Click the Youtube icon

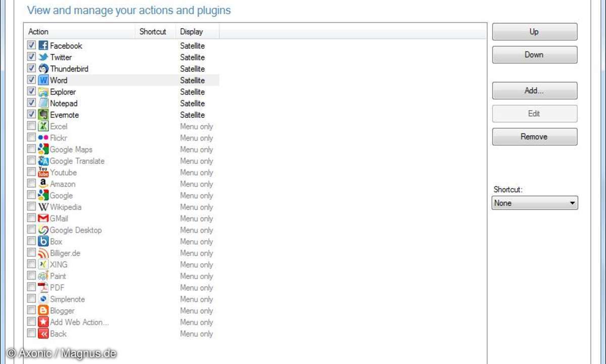pyautogui.click(x=43, y=172)
